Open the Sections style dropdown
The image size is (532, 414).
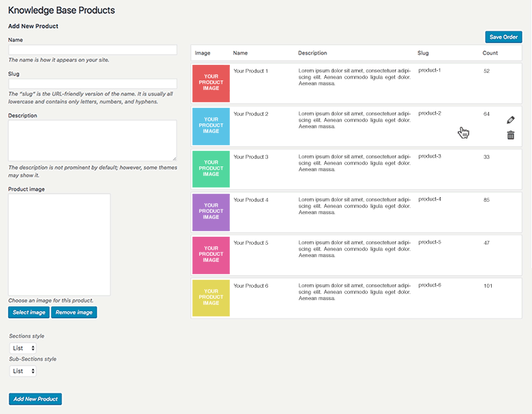(23, 348)
